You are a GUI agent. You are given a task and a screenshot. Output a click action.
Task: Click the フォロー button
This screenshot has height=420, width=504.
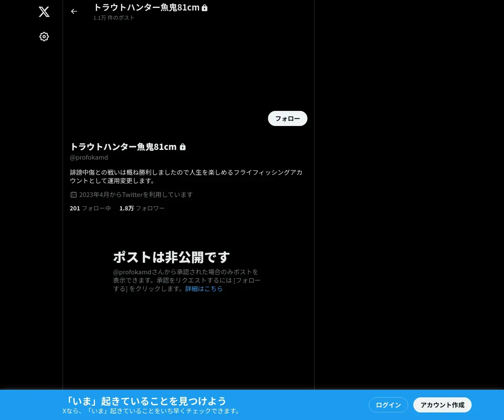pyautogui.click(x=288, y=118)
